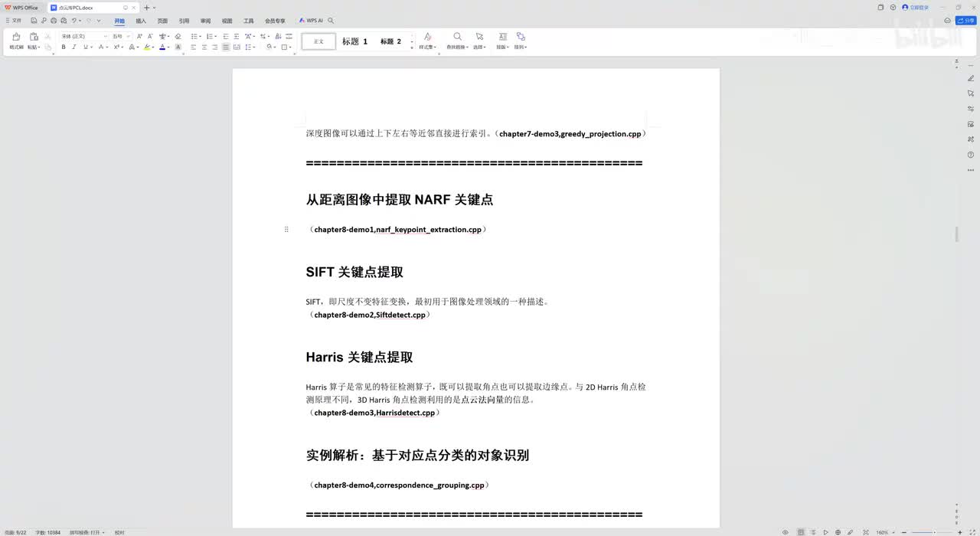Open a new tab with plus button
This screenshot has height=536, width=980.
147,8
